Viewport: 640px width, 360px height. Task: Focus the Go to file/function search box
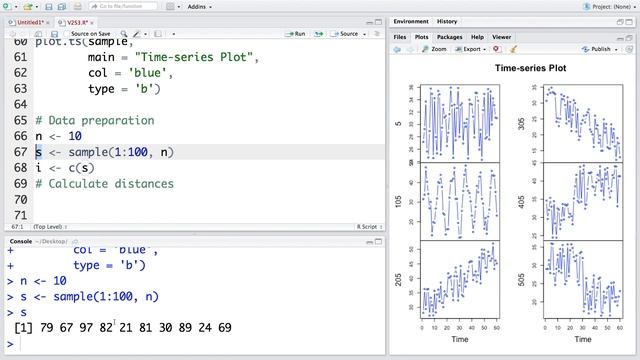123,7
